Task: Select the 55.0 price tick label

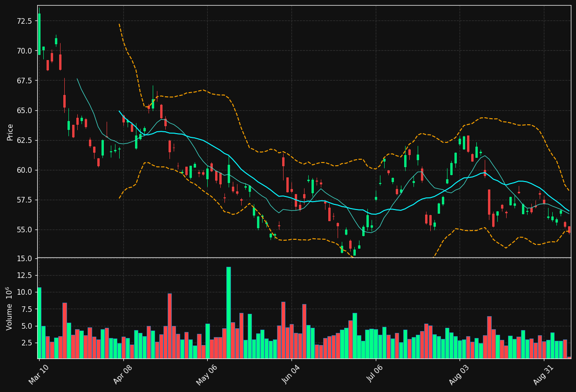Action: click(24, 230)
